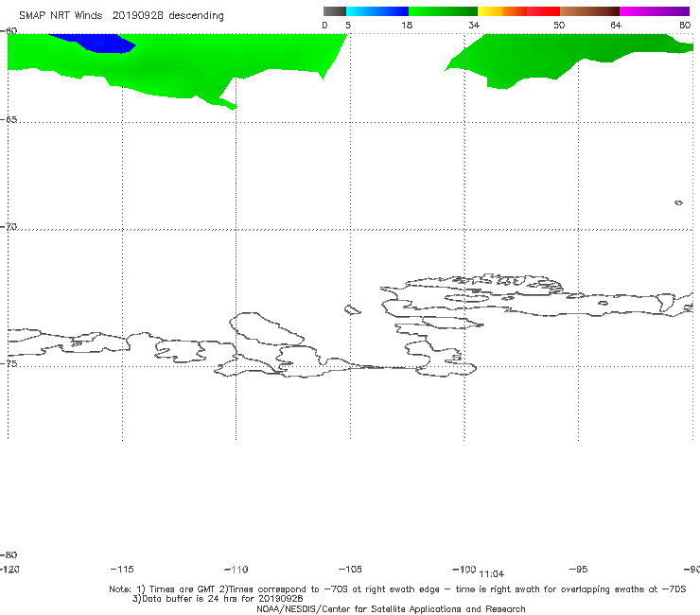Screen dimensions: 700x615
Task: Click the word "descending" in the title
Action: tap(196, 16)
